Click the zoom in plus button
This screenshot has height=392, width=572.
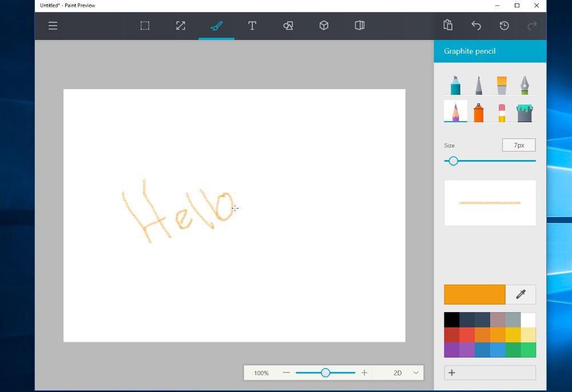[364, 373]
